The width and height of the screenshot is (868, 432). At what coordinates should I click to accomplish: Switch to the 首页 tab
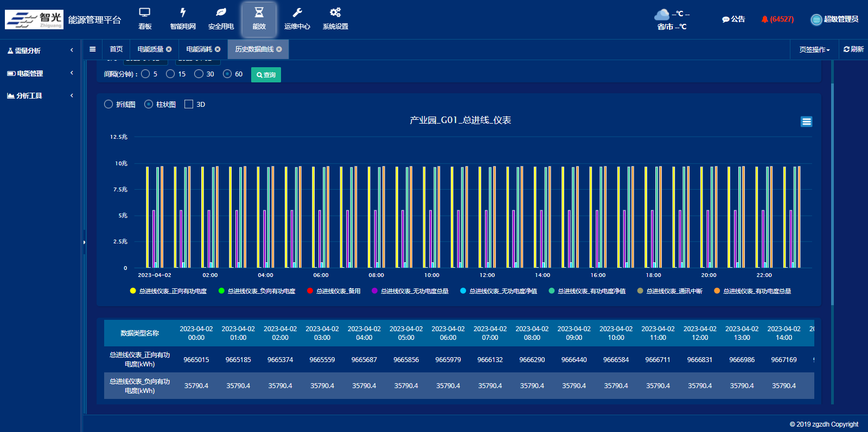116,49
